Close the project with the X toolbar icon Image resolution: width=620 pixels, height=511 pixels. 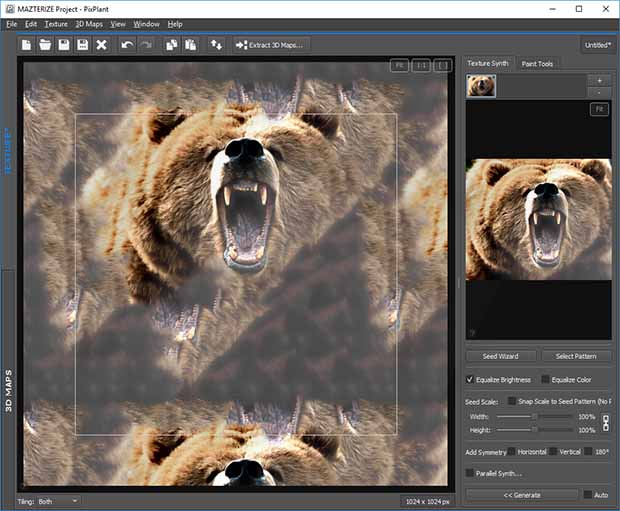pyautogui.click(x=102, y=45)
